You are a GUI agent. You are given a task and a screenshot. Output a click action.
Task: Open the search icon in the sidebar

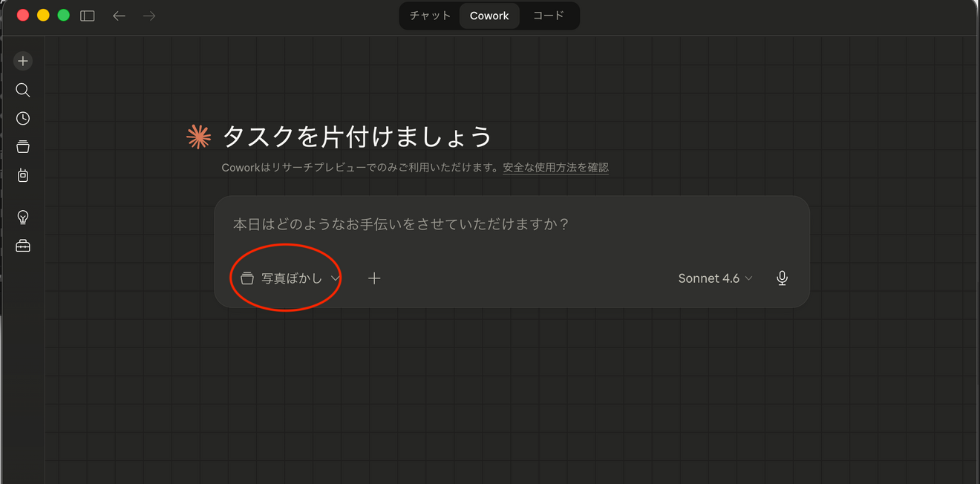(x=22, y=89)
